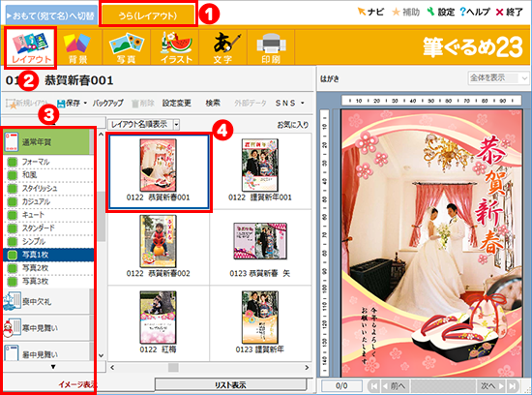Open the イラスト illustration tool

pyautogui.click(x=175, y=47)
